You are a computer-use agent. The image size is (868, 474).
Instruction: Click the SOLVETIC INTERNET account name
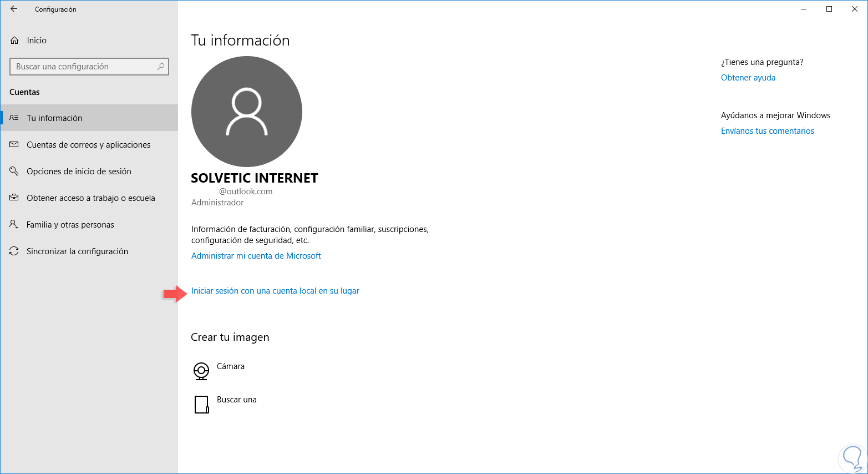[255, 178]
